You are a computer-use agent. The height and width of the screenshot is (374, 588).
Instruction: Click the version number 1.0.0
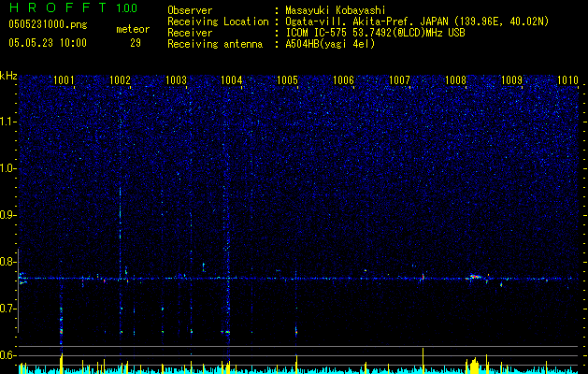(x=127, y=7)
